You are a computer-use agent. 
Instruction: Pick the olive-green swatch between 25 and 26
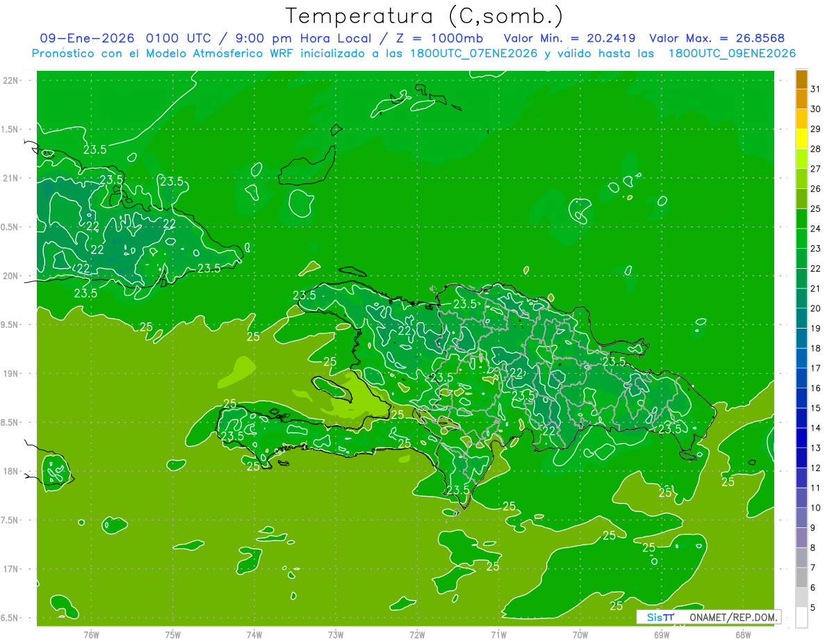pos(801,199)
